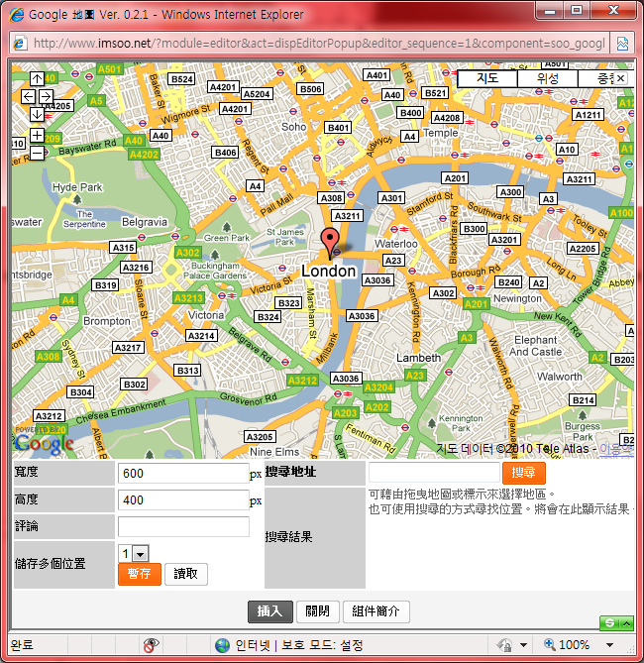Open the dropdown next to the security icon
This screenshot has width=644, height=663.
click(523, 645)
